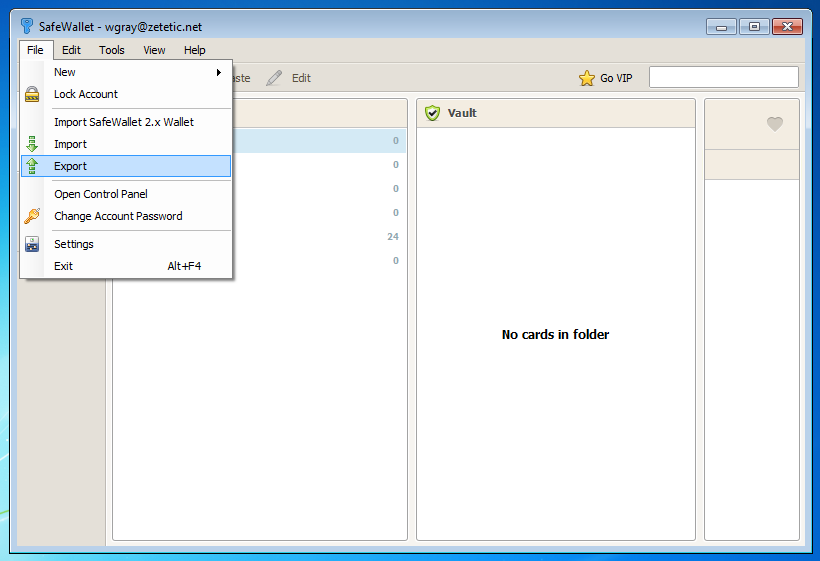Image resolution: width=820 pixels, height=561 pixels.
Task: Click the SafeWallet key icon in title bar
Action: [27, 26]
